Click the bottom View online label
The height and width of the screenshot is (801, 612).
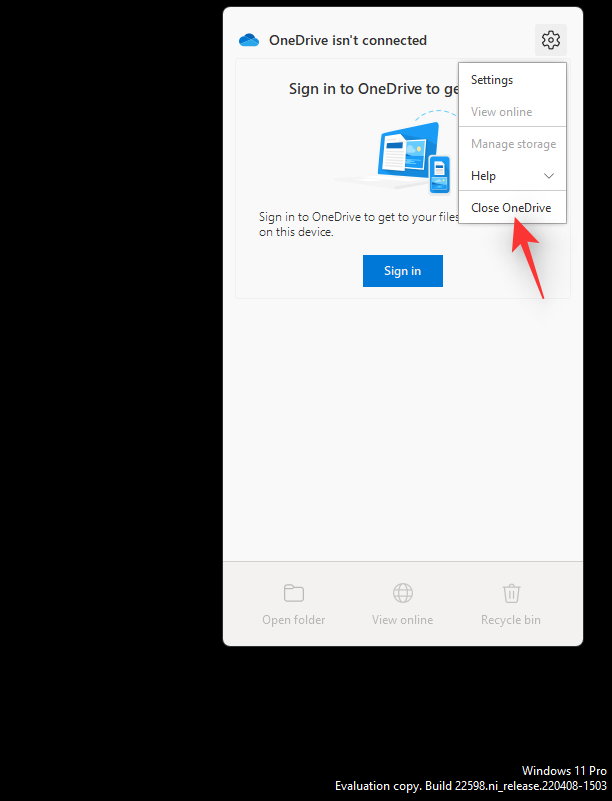coord(403,620)
